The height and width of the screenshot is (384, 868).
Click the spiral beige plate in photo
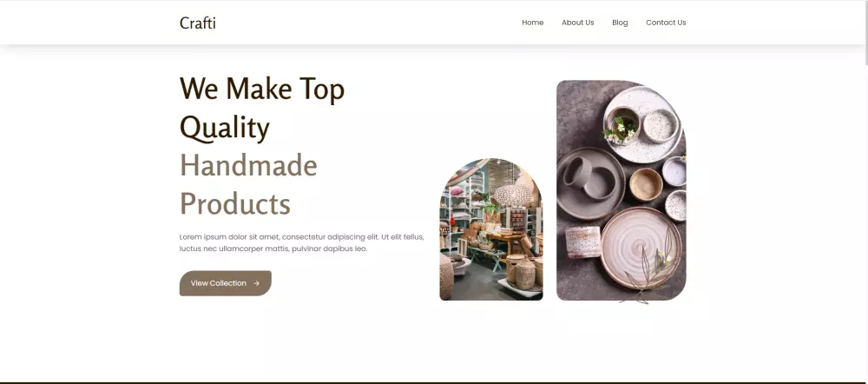[641, 248]
